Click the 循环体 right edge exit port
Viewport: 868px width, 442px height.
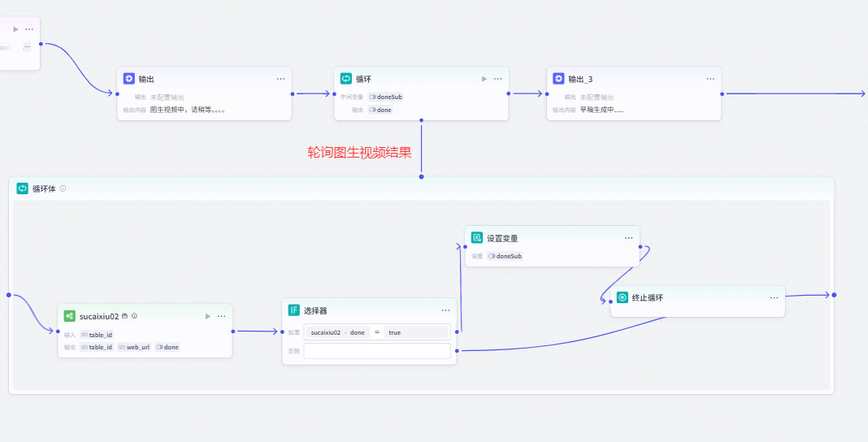[x=834, y=295]
